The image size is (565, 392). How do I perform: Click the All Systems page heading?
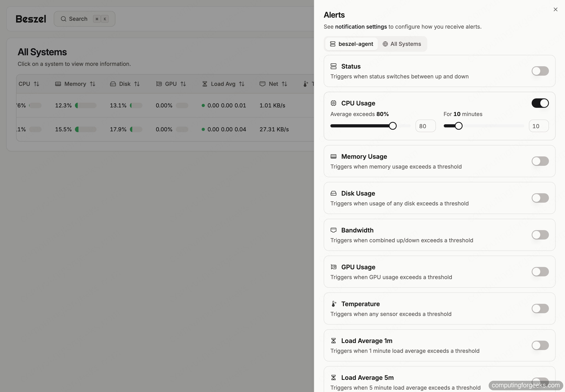pos(42,52)
